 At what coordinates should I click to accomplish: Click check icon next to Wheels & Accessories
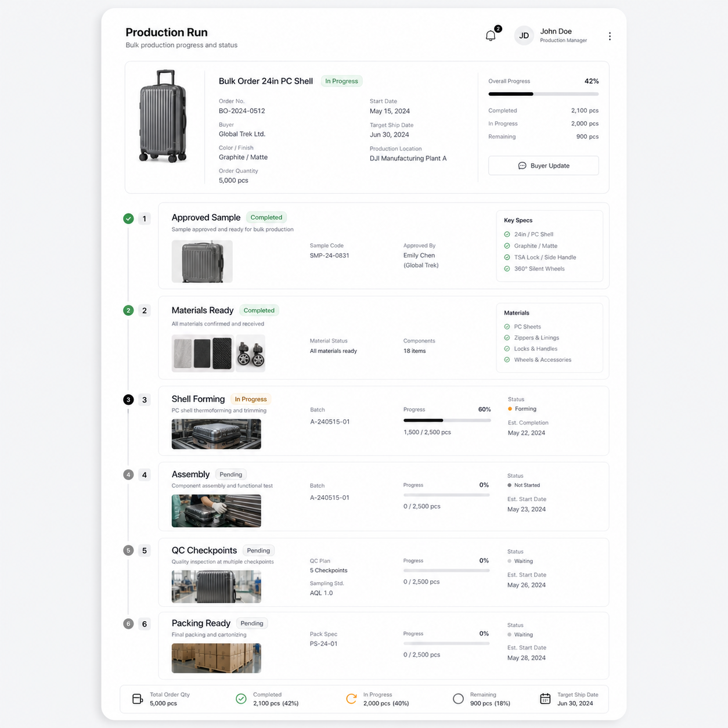[x=507, y=360]
